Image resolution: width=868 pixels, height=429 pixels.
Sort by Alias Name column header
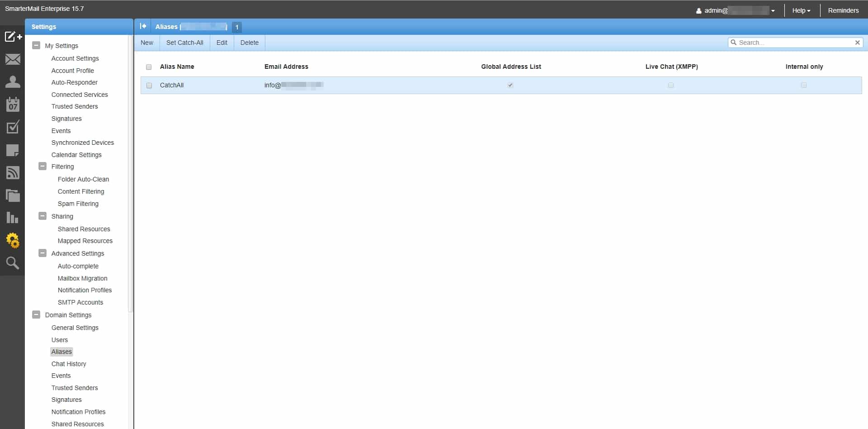177,67
